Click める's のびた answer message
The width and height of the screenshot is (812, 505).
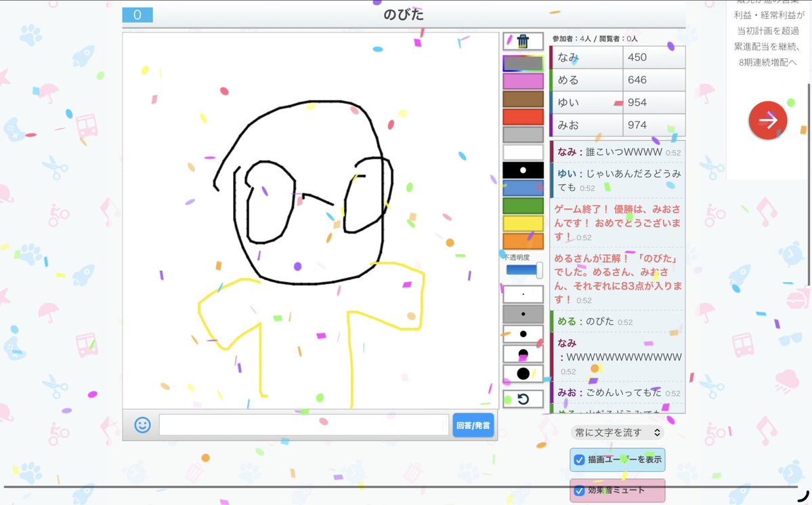[600, 321]
